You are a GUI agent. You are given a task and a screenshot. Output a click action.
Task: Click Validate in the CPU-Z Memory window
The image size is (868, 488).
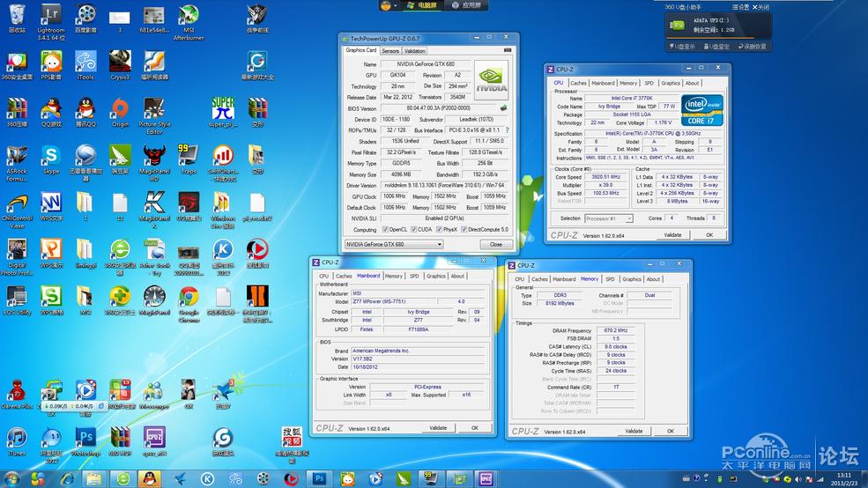[634, 431]
